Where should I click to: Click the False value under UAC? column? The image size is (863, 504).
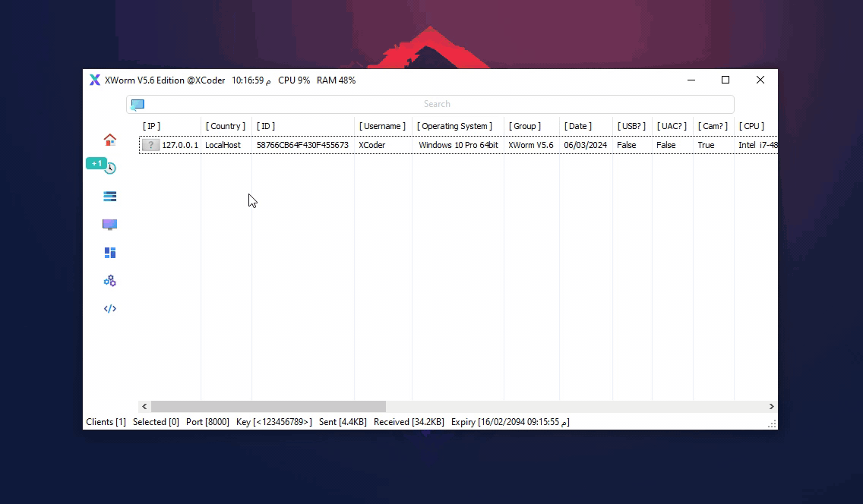666,145
